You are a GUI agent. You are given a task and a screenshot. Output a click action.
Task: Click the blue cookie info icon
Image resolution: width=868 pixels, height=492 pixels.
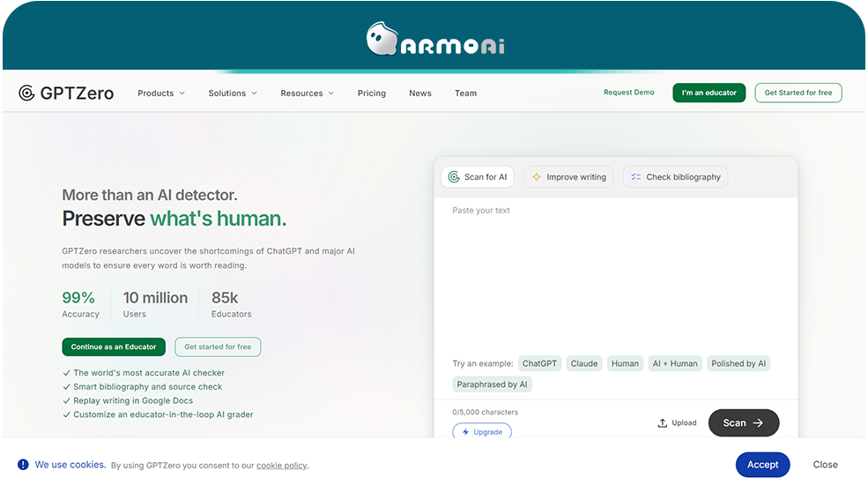point(23,465)
